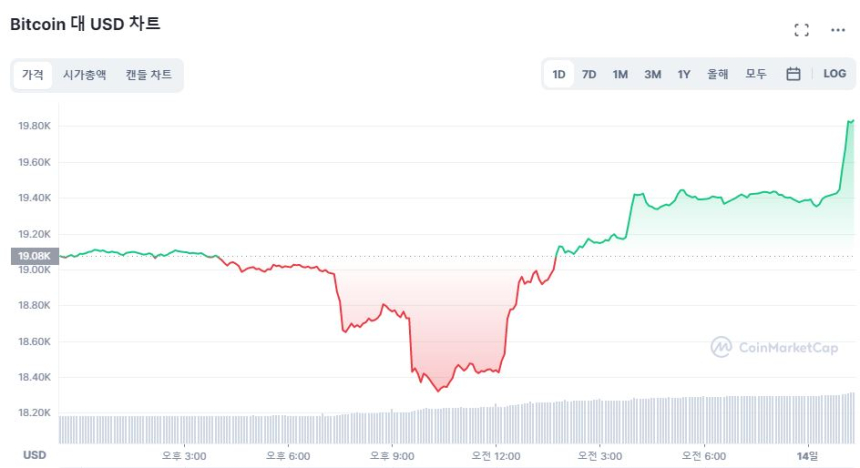
Task: Switch to the 시가총액 (market cap) tab
Action: (84, 75)
